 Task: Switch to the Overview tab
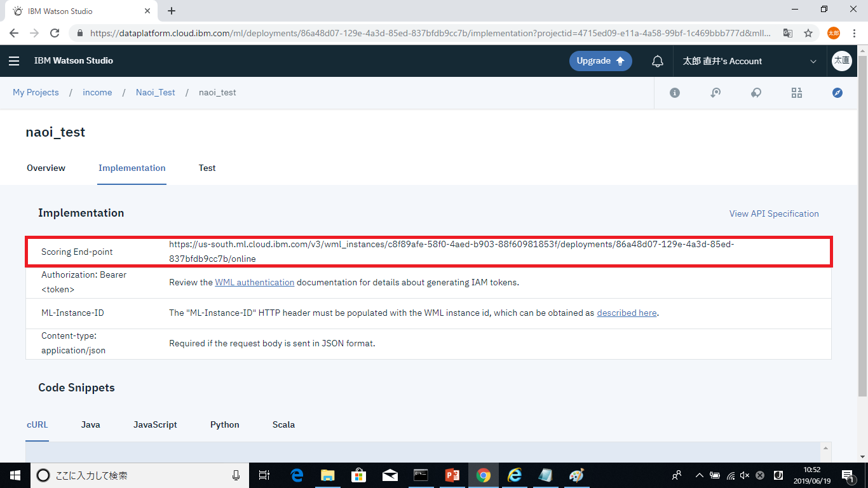[46, 168]
